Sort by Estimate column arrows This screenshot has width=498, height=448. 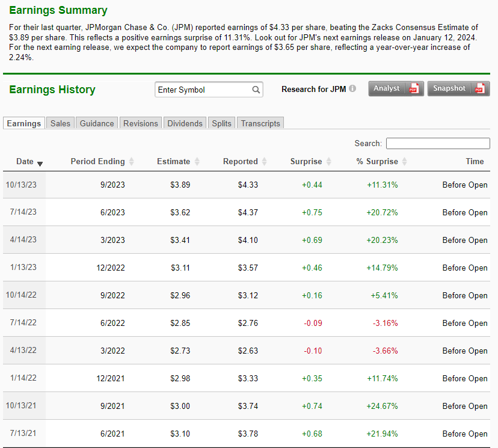coord(197,162)
